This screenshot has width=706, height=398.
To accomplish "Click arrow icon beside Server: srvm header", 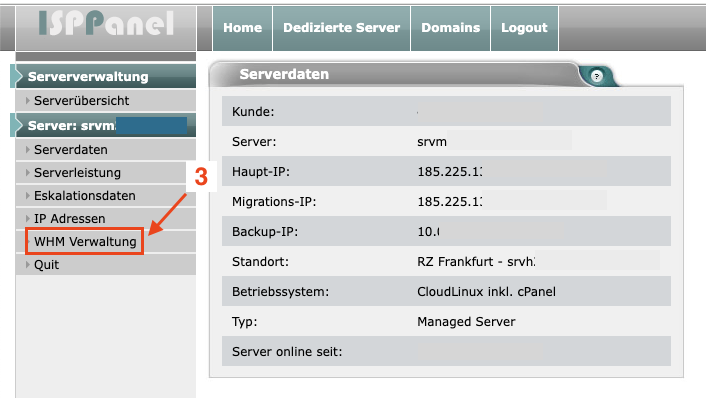I will tap(18, 125).
